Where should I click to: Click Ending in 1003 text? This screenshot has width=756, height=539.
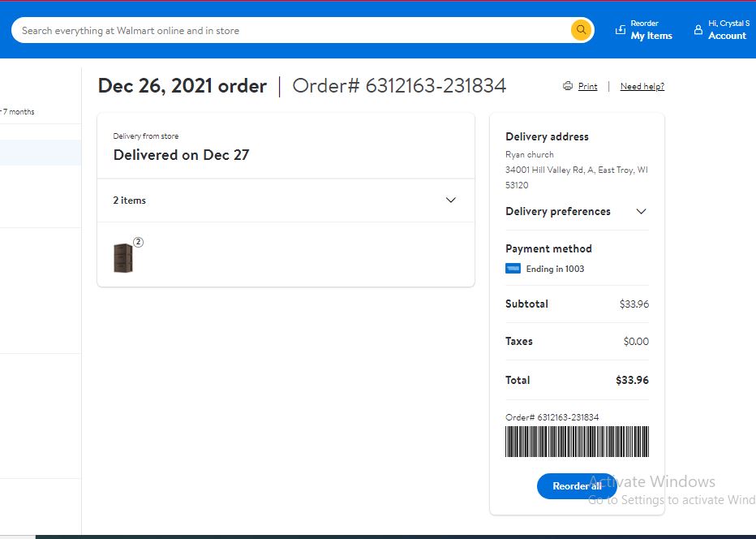tap(555, 269)
